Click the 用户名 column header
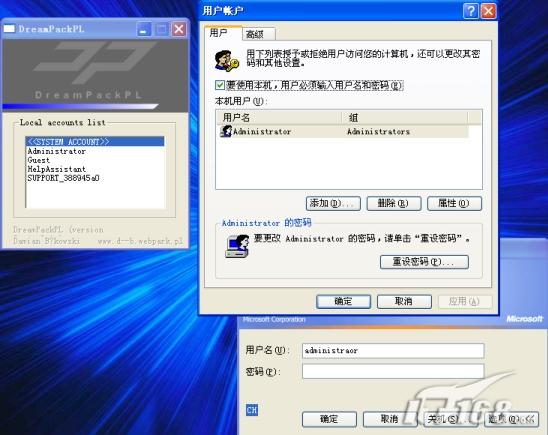Viewport: 548px width, 435px height. pos(279,117)
